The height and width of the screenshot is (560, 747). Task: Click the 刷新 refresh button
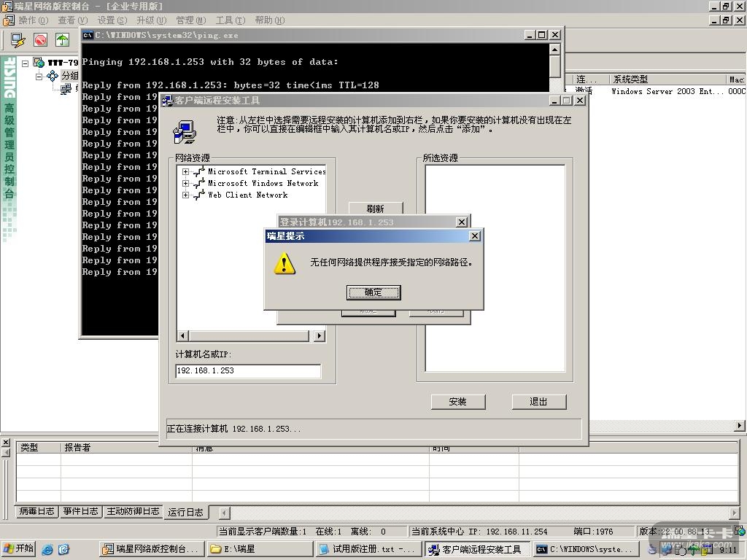click(x=376, y=209)
